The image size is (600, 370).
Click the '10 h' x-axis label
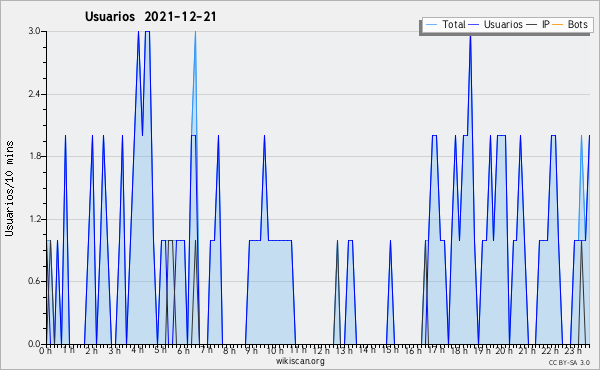click(x=275, y=350)
